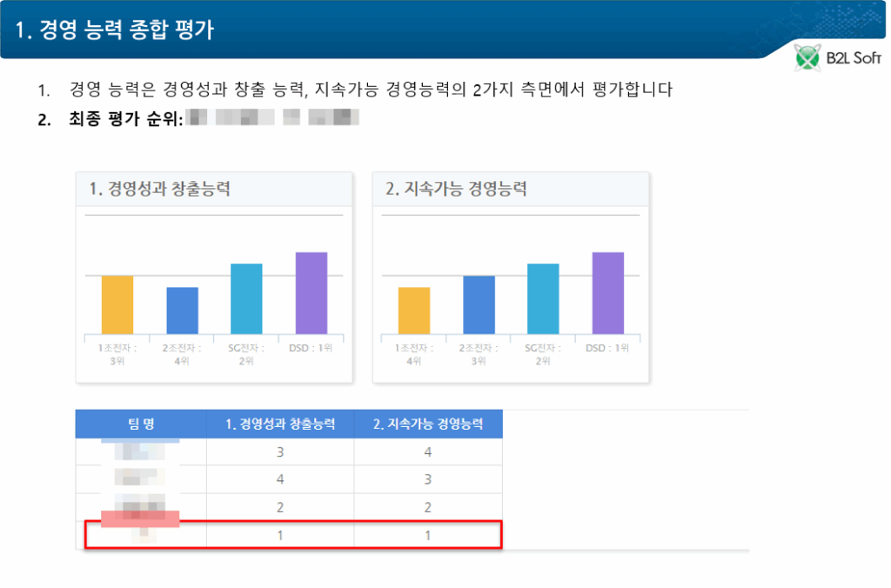Click the purple DSD bar in 경영성과 창출능력 chart
This screenshot has width=891, height=588.
coord(311,293)
